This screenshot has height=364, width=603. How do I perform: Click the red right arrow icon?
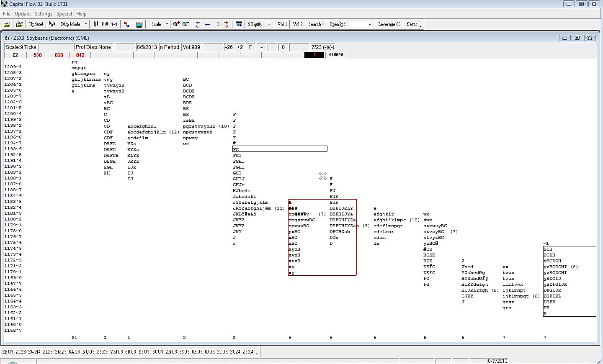[217, 24]
